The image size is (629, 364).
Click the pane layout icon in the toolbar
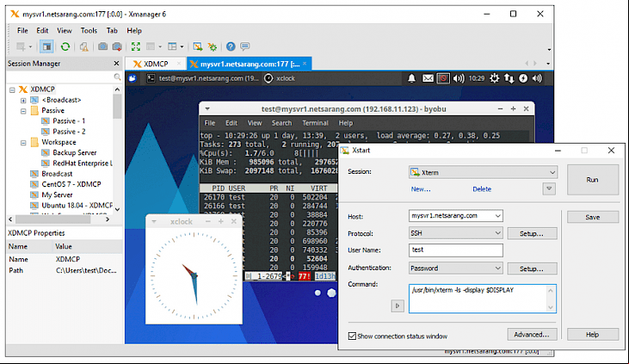click(172, 46)
